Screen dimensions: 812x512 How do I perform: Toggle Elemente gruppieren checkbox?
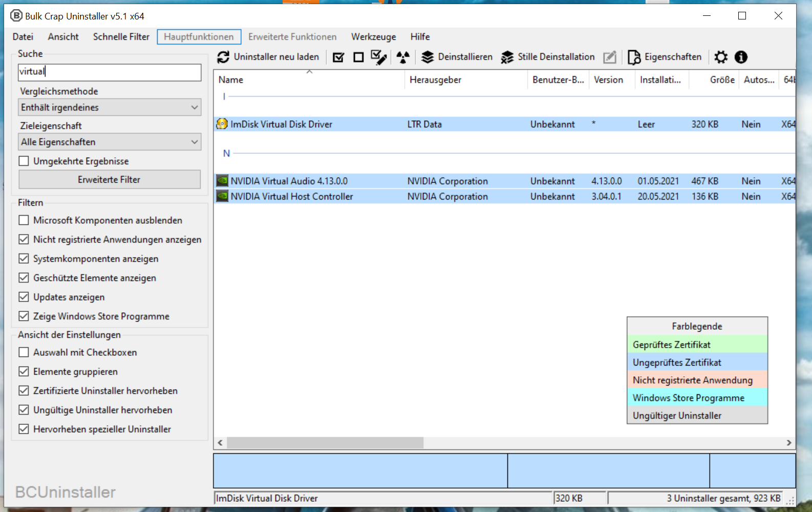point(24,371)
